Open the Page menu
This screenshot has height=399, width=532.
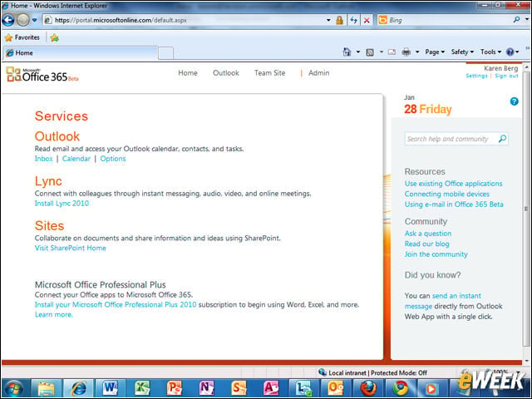[x=435, y=52]
